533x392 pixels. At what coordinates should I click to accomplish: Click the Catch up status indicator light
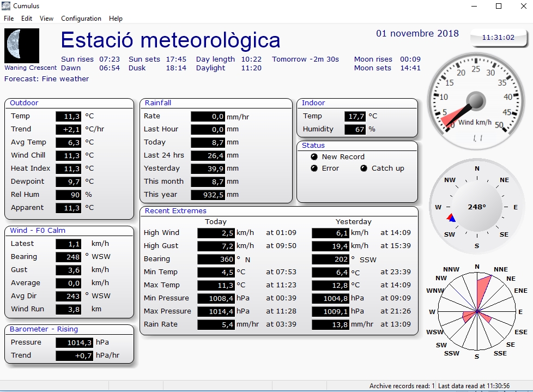[364, 168]
